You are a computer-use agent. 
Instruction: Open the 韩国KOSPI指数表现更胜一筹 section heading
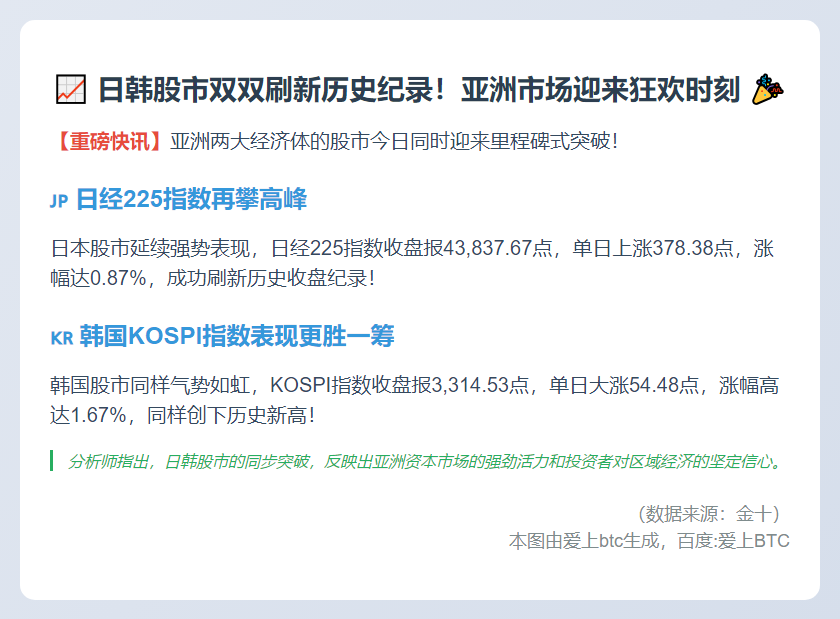236,336
